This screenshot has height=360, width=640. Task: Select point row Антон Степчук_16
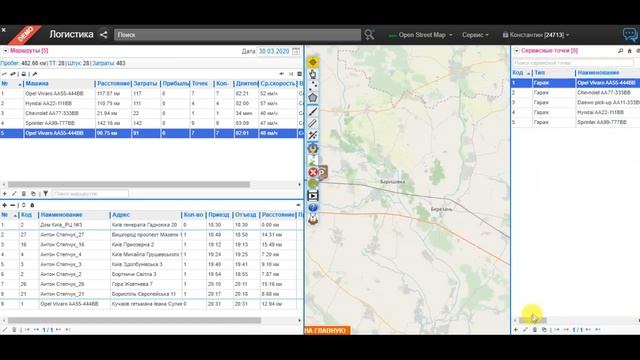pyautogui.click(x=151, y=244)
